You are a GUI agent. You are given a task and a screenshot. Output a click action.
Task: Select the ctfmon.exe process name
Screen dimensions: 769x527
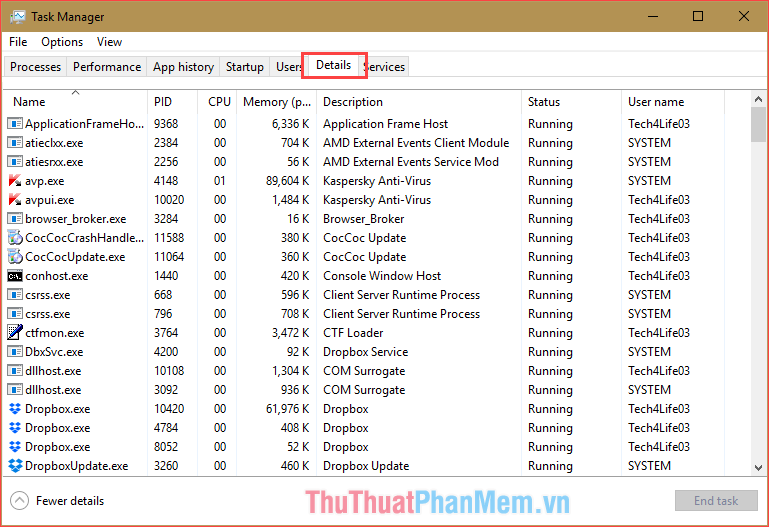[54, 333]
